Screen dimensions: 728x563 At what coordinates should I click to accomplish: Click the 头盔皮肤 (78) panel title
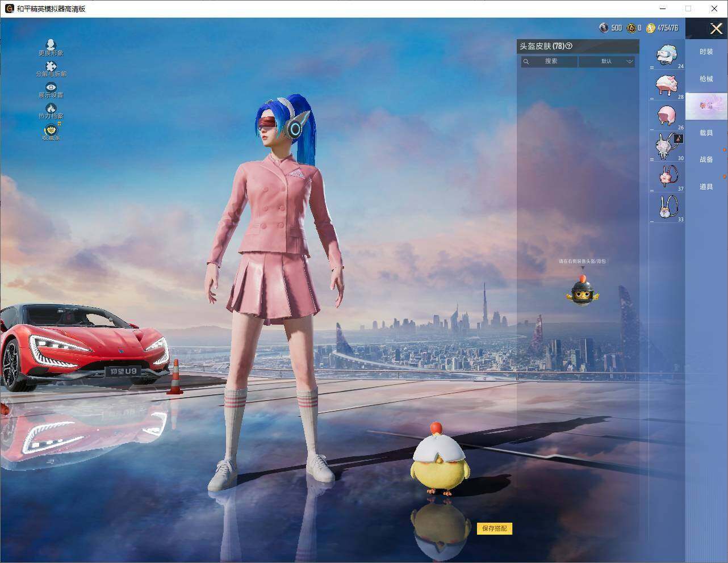(x=542, y=46)
